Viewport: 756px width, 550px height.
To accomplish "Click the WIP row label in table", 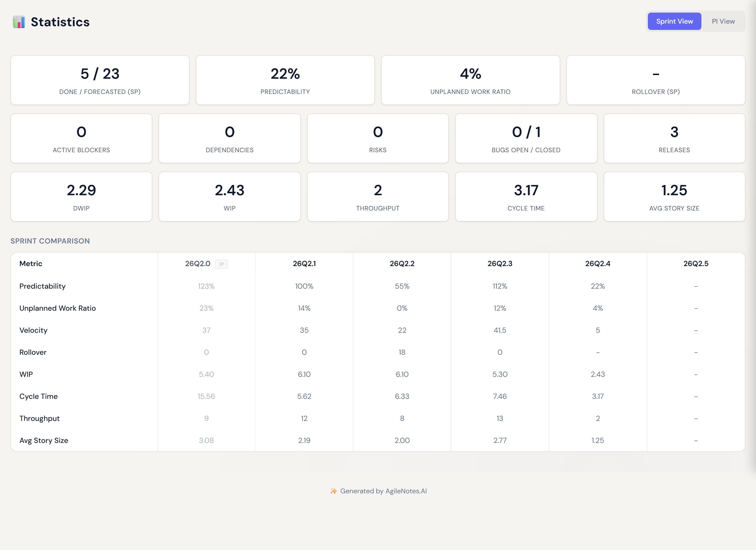I will pos(26,374).
